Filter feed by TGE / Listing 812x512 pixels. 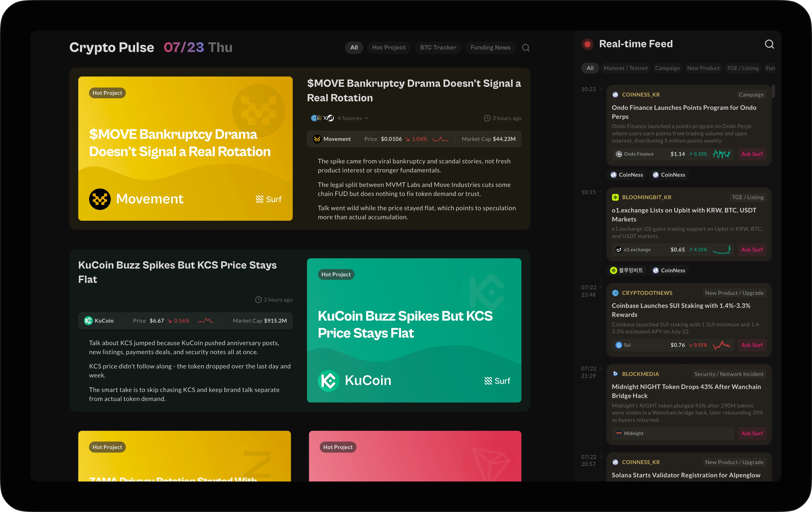[743, 68]
